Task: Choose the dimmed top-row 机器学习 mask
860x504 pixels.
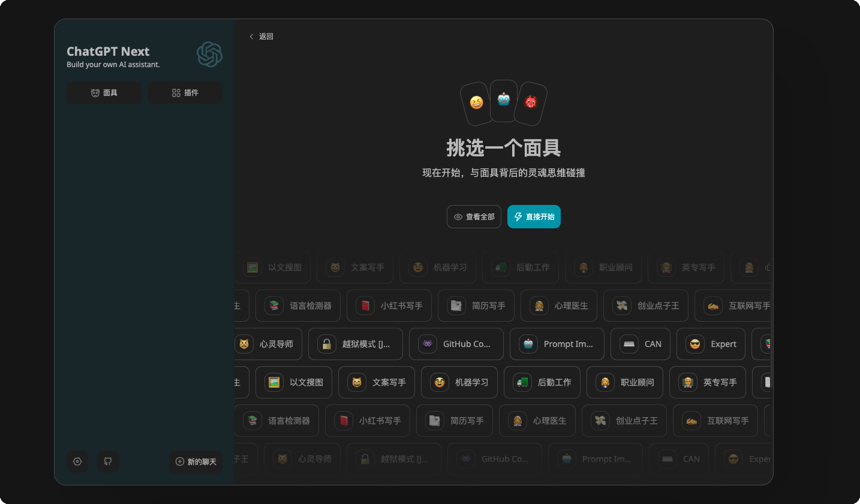Action: [x=438, y=267]
